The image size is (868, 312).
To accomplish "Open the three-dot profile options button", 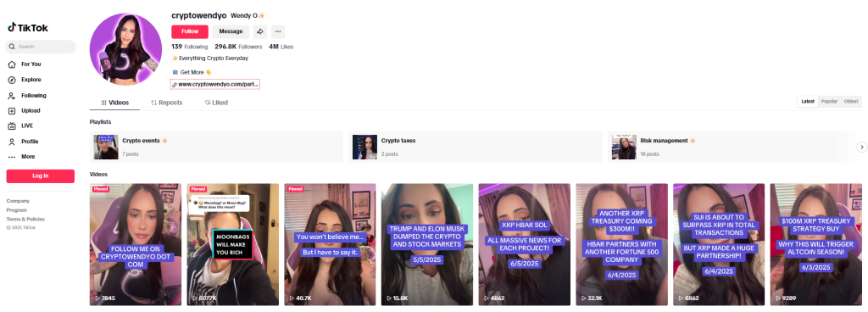I will [278, 31].
